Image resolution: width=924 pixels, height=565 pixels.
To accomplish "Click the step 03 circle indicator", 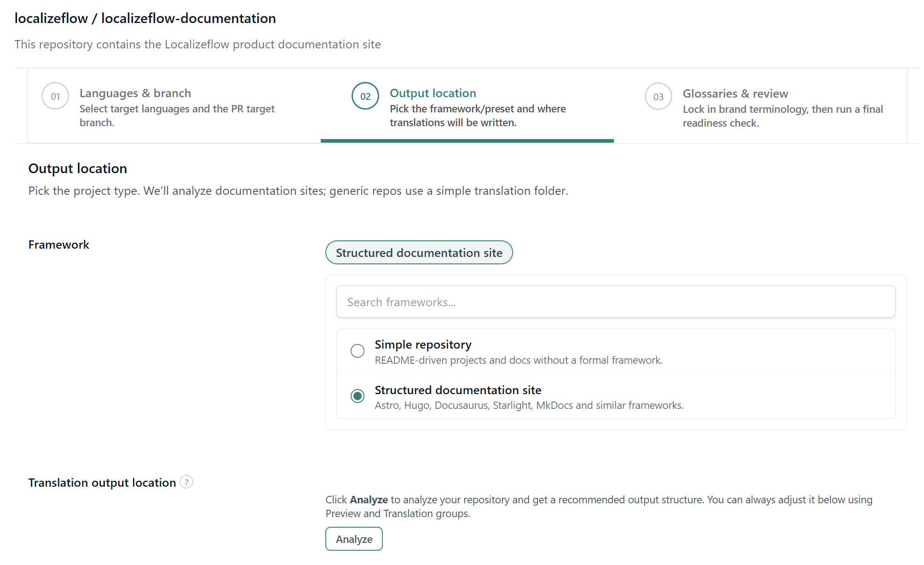I will pyautogui.click(x=658, y=96).
